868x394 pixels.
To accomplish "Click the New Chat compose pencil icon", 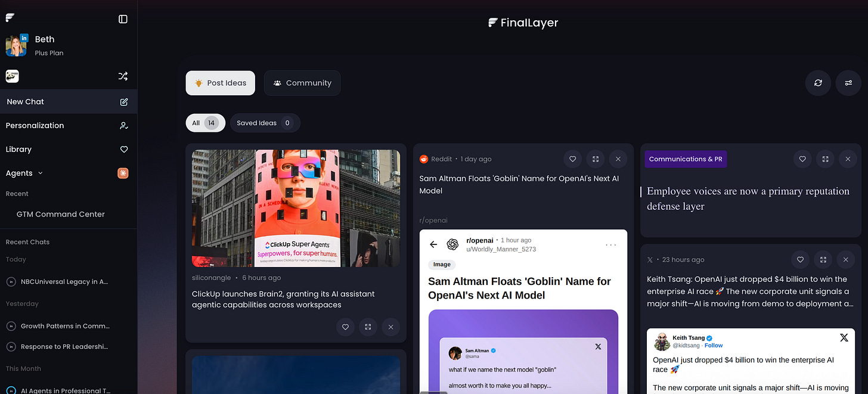I will click(124, 102).
